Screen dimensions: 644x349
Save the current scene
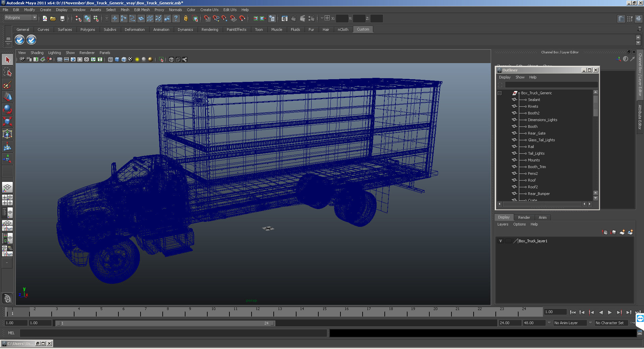62,18
